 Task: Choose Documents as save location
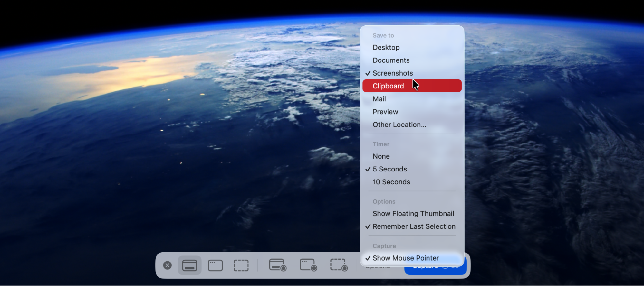412,60
